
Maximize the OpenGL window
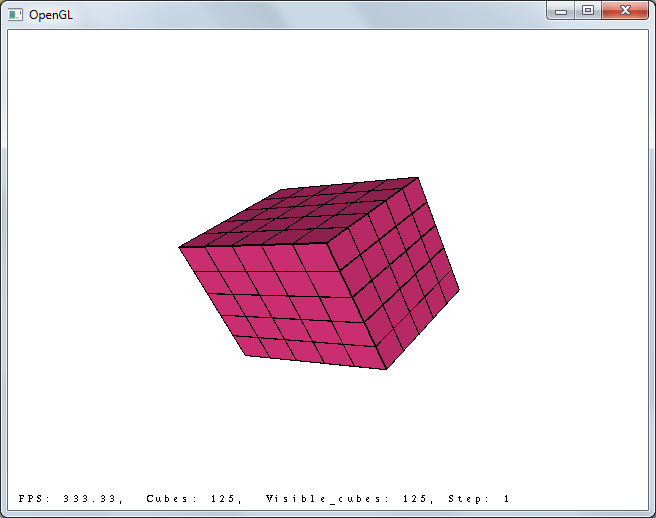[x=588, y=10]
